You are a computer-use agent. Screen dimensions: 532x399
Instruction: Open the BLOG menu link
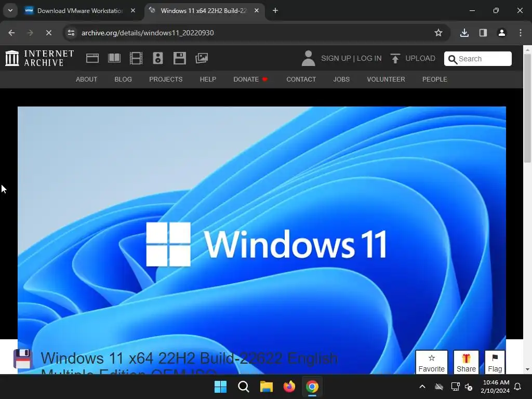click(123, 79)
